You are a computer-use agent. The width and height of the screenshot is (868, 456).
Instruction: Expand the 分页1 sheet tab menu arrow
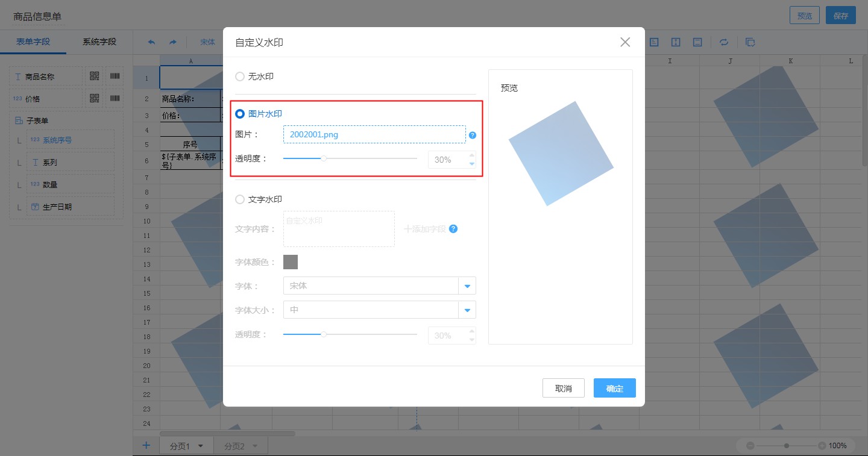201,446
